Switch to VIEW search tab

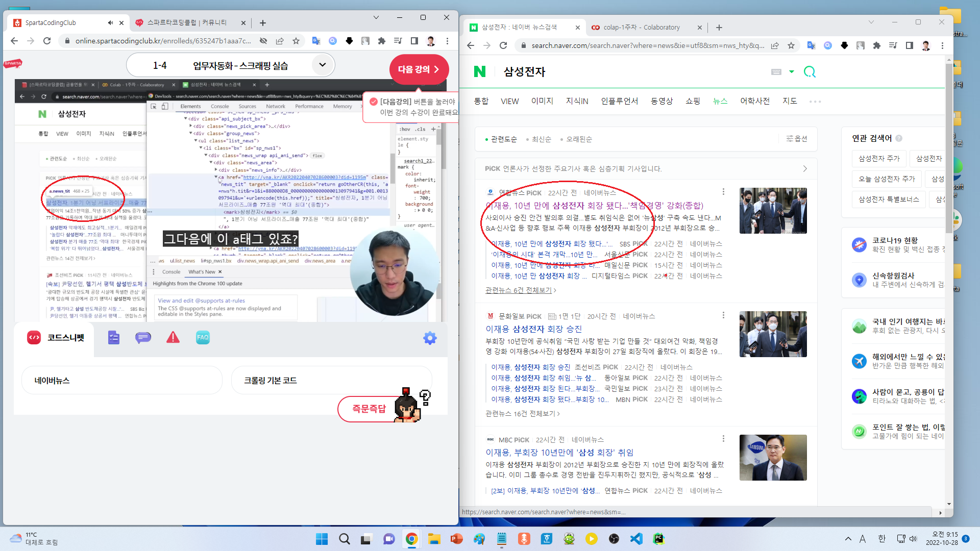[x=510, y=101]
